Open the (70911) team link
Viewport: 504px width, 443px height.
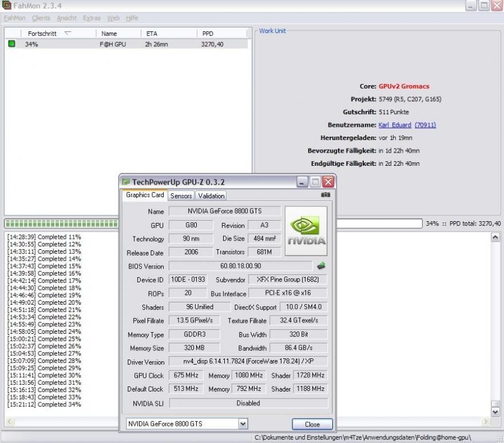[x=425, y=125]
